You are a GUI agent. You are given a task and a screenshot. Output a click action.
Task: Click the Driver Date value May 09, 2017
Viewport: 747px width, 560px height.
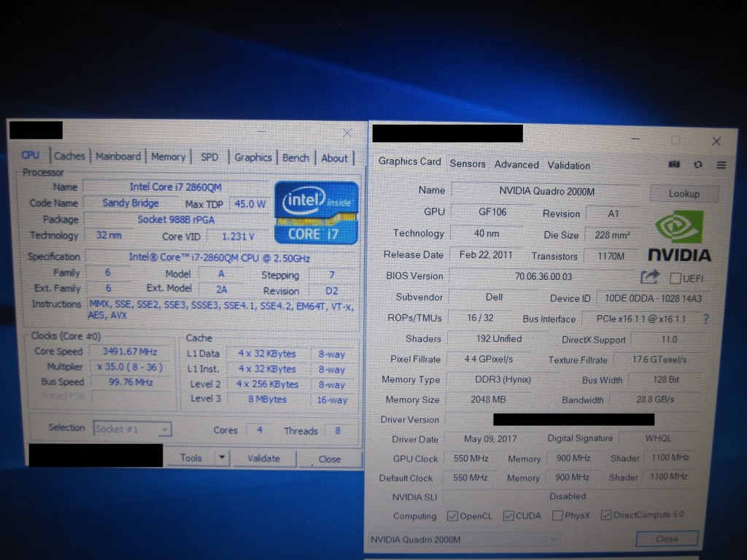coord(490,438)
